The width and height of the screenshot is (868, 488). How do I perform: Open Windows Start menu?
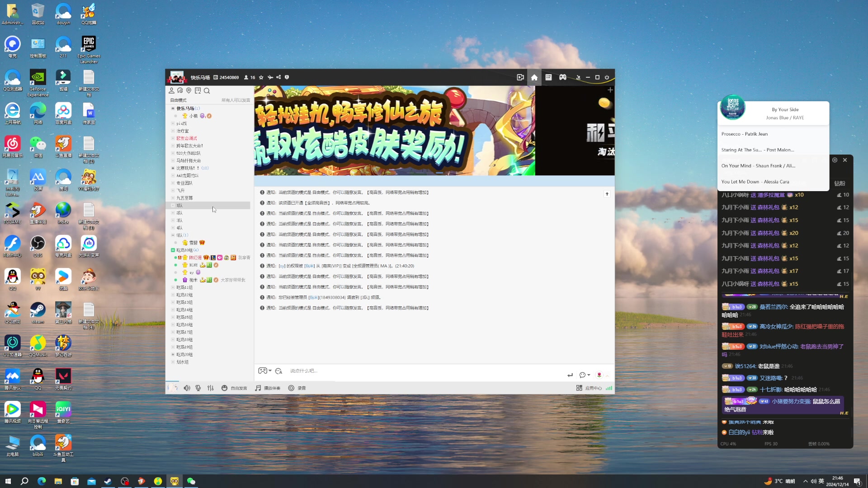pyautogui.click(x=8, y=481)
